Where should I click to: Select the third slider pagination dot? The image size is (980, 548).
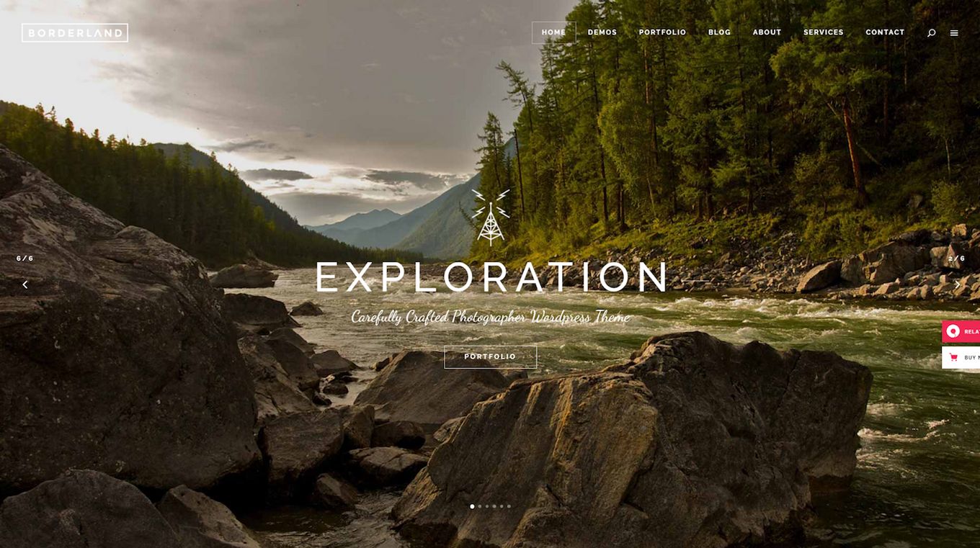(486, 506)
